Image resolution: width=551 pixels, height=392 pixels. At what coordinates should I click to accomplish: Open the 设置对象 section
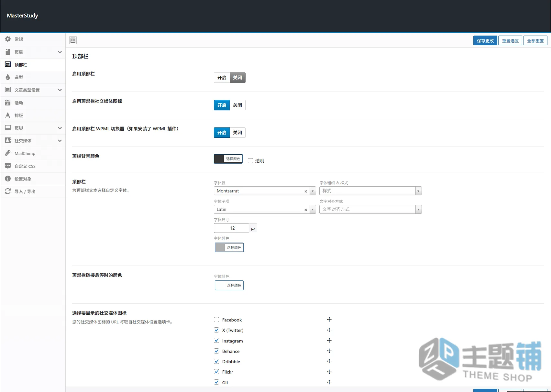33,179
